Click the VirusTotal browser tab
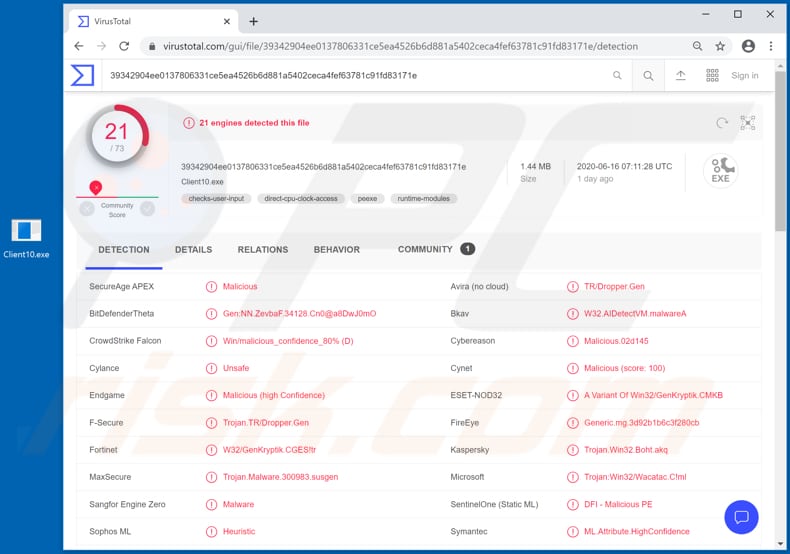790x554 pixels. click(153, 21)
